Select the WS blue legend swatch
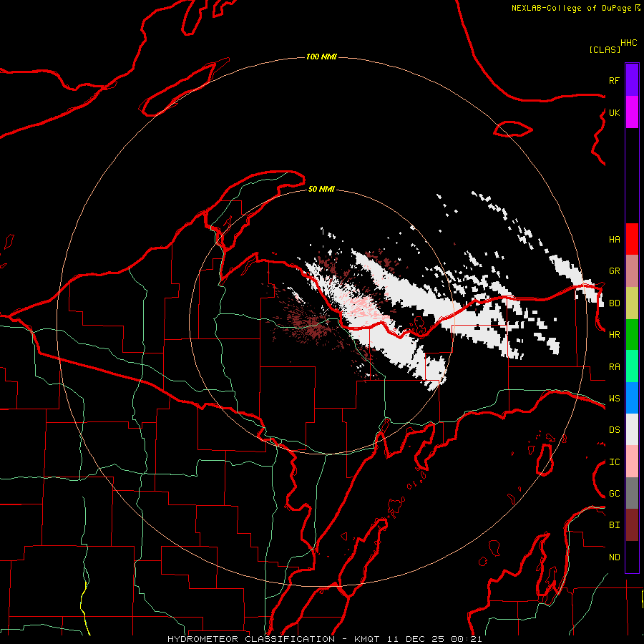Viewport: 644px width, 644px height. 632,398
